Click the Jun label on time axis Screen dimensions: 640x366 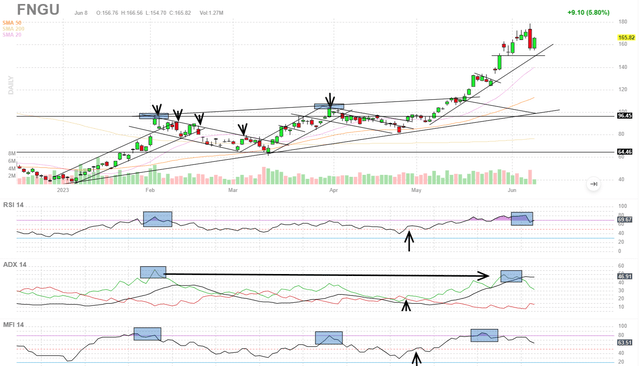(x=512, y=190)
